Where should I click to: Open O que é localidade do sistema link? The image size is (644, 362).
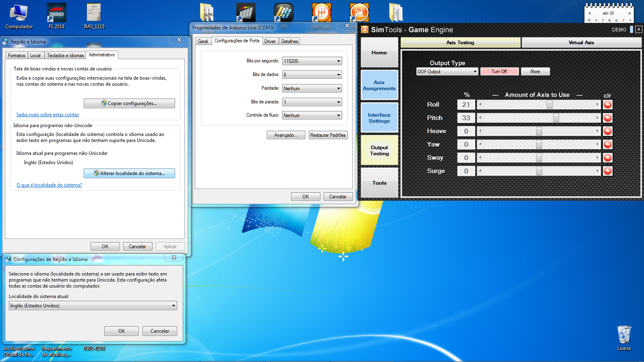coord(49,185)
